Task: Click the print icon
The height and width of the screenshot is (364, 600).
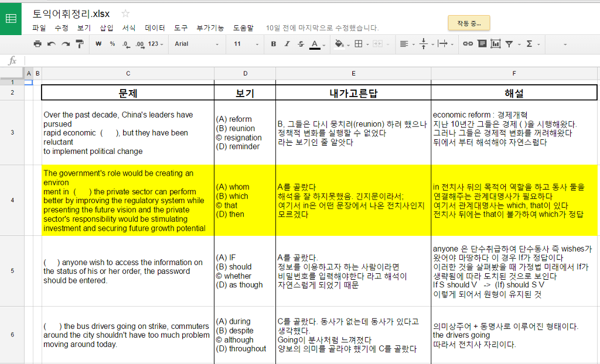Action: 37,44
